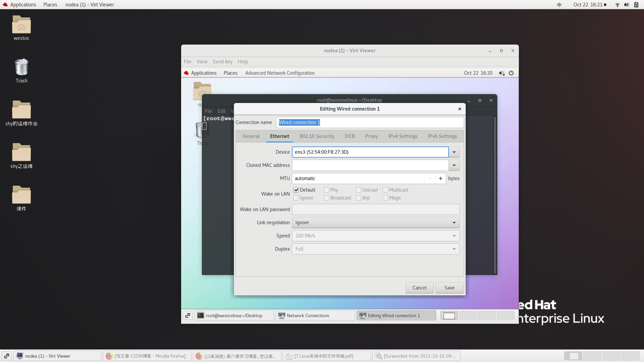644x362 pixels.
Task: Click the Save button
Action: click(x=449, y=288)
